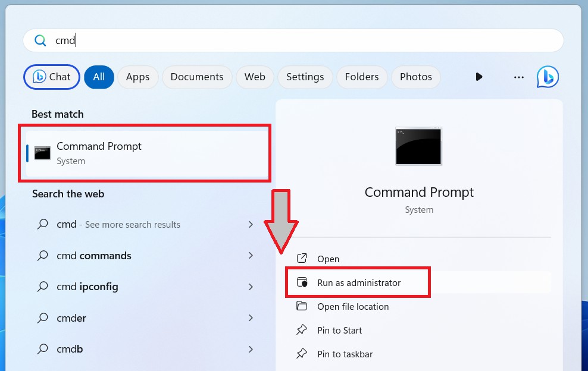Open the three-dot more options menu
588x371 pixels.
click(519, 77)
